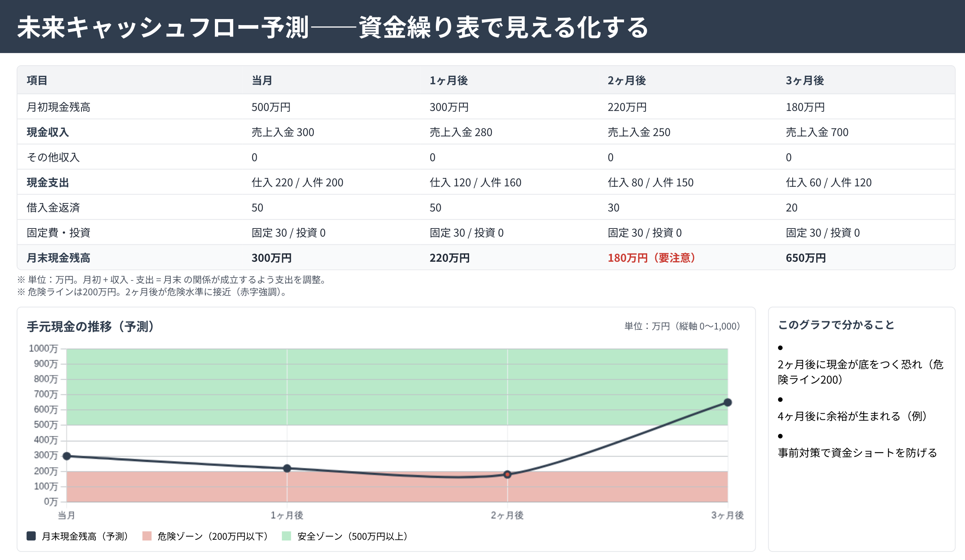Click the green 安全ゾーン legend swatch
The height and width of the screenshot is (560, 965).
pos(286,536)
